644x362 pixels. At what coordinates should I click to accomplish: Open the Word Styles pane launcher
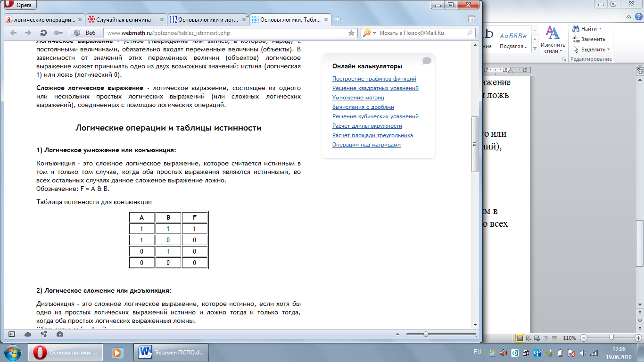point(564,59)
